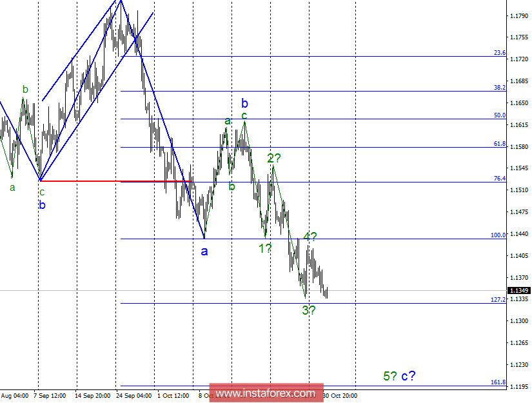Click the 5? c? projected wave label
Image resolution: width=532 pixels, height=403 pixels.
click(399, 376)
